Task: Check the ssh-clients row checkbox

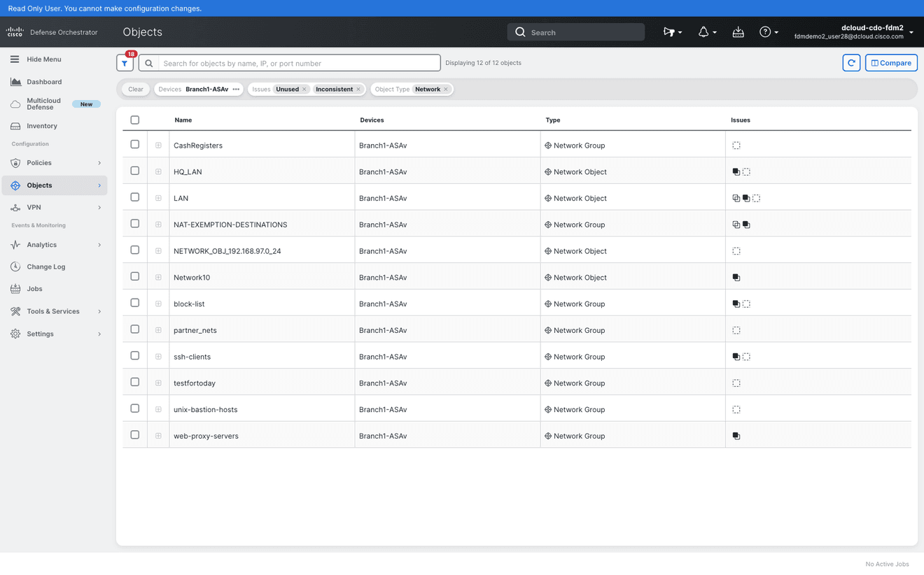Action: pos(135,355)
